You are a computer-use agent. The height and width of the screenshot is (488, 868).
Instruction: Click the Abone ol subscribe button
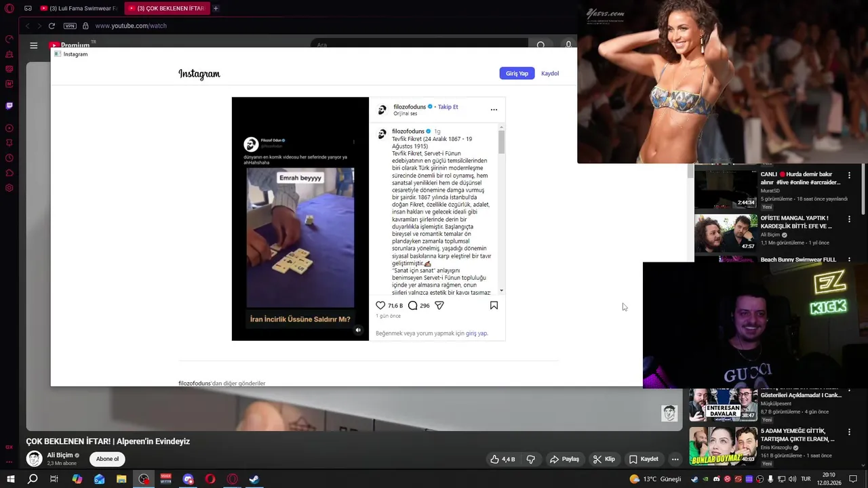(x=107, y=459)
